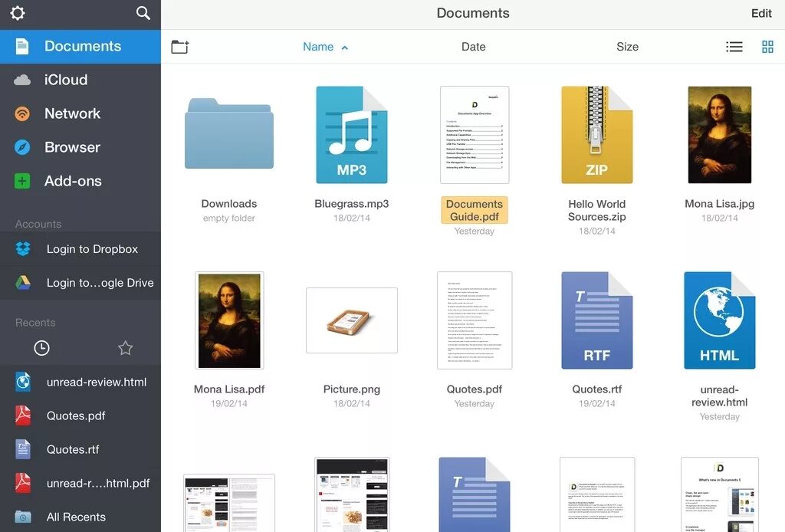Viewport: 785px width, 532px height.
Task: Click Login to Dropbox
Action: pos(80,248)
